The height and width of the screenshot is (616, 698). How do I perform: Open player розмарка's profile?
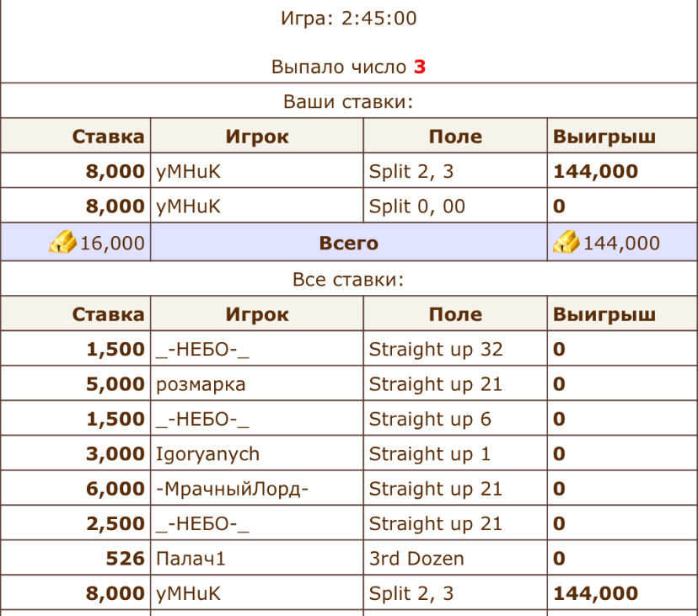tap(201, 384)
